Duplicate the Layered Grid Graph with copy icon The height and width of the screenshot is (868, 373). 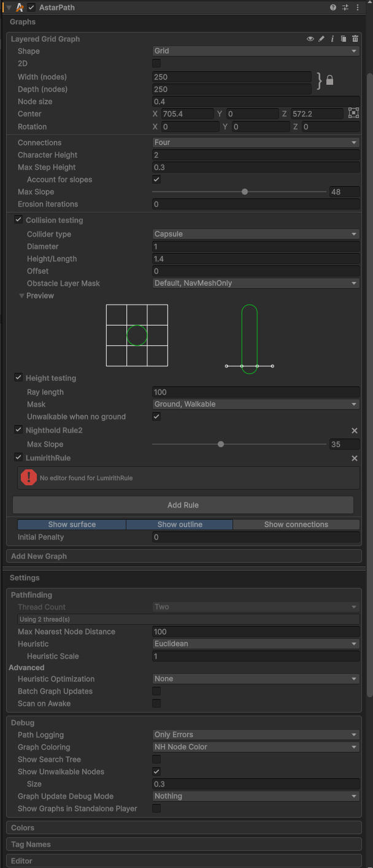pos(344,39)
